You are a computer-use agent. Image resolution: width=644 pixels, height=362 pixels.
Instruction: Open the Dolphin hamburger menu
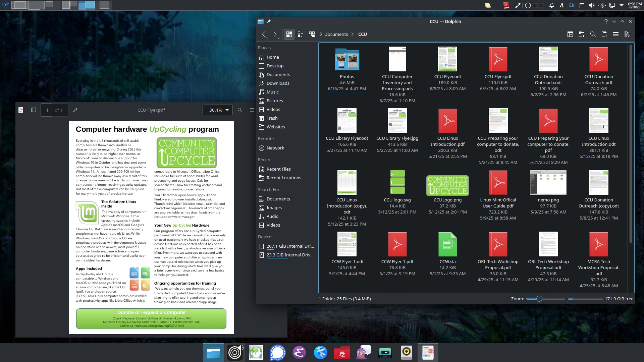[616, 34]
